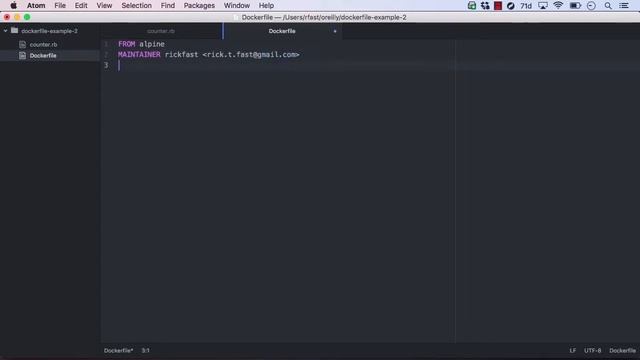Open the Notification Center list icon
Viewport: 640px width, 360px height.
(624, 6)
